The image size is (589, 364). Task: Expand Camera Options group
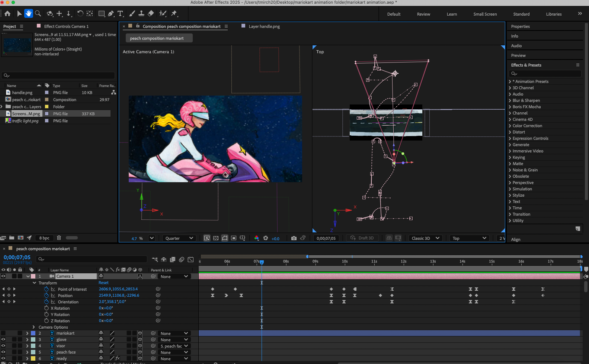[x=33, y=327]
